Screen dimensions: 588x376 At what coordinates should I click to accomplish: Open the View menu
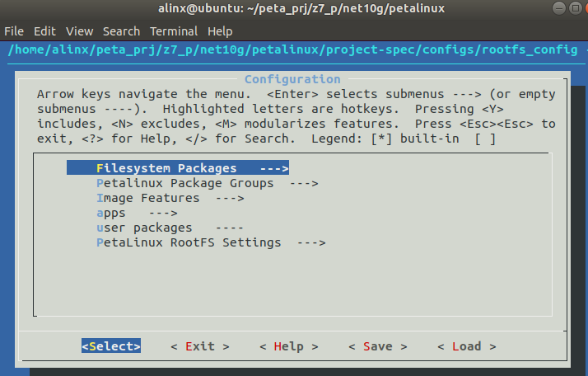coord(80,31)
